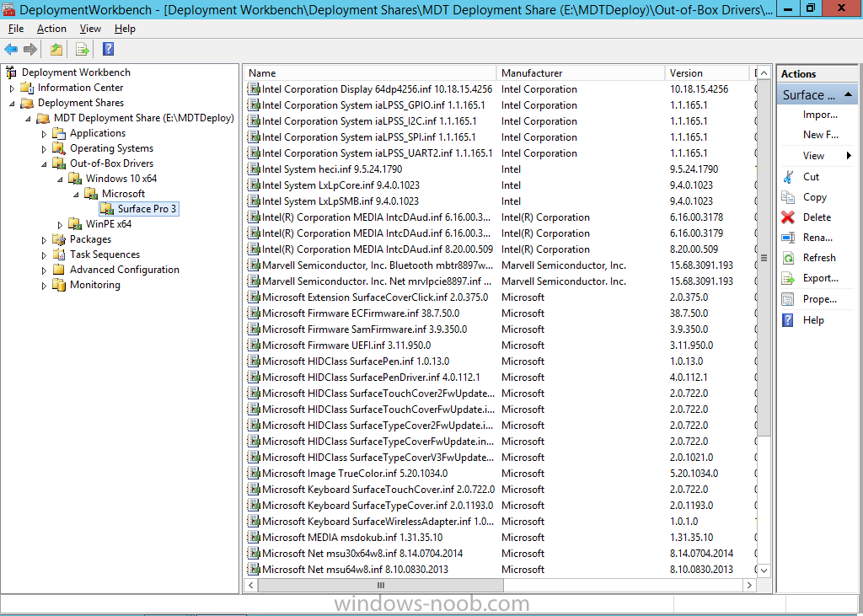Click the Properties icon in Actions pane
The height and width of the screenshot is (616, 863).
point(788,299)
